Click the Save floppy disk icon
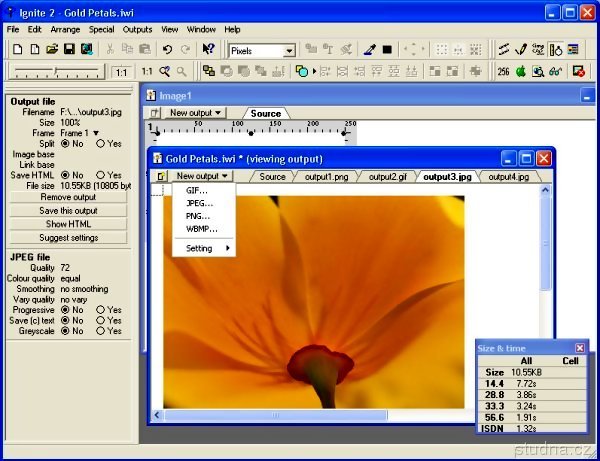This screenshot has width=600, height=461. click(x=69, y=49)
